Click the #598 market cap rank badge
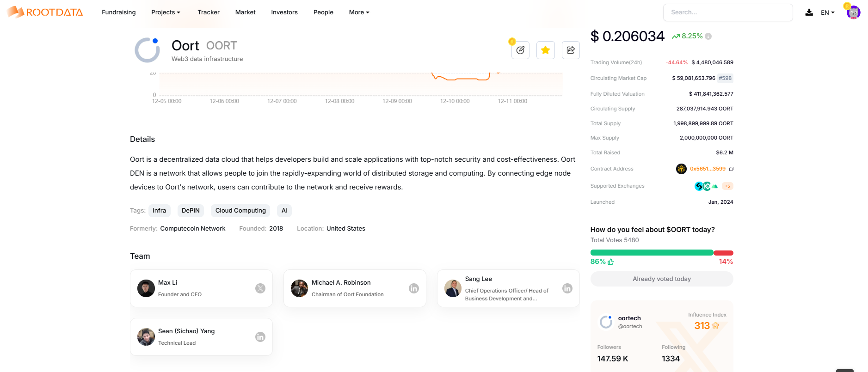 (725, 79)
